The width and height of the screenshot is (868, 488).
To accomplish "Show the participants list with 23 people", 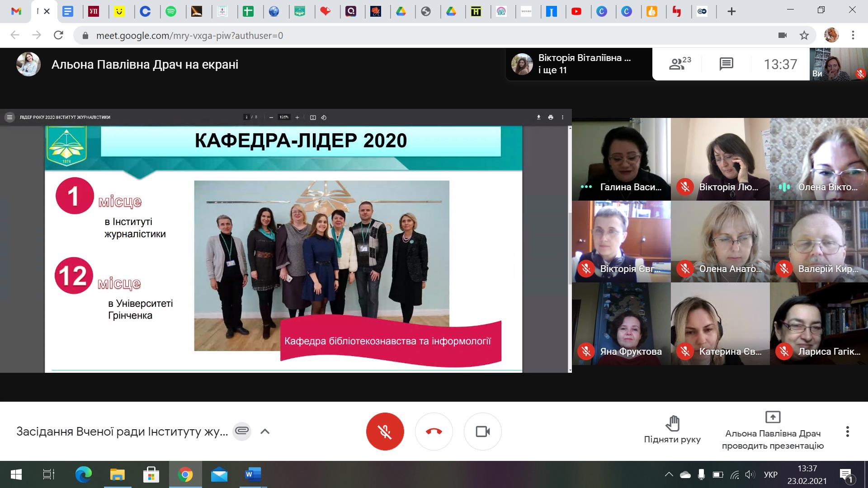I will [679, 64].
